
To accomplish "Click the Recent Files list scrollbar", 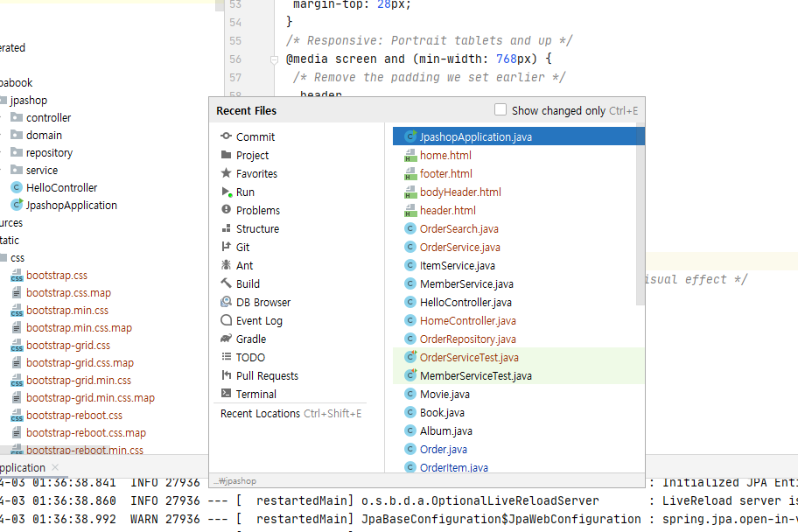I will click(x=640, y=213).
